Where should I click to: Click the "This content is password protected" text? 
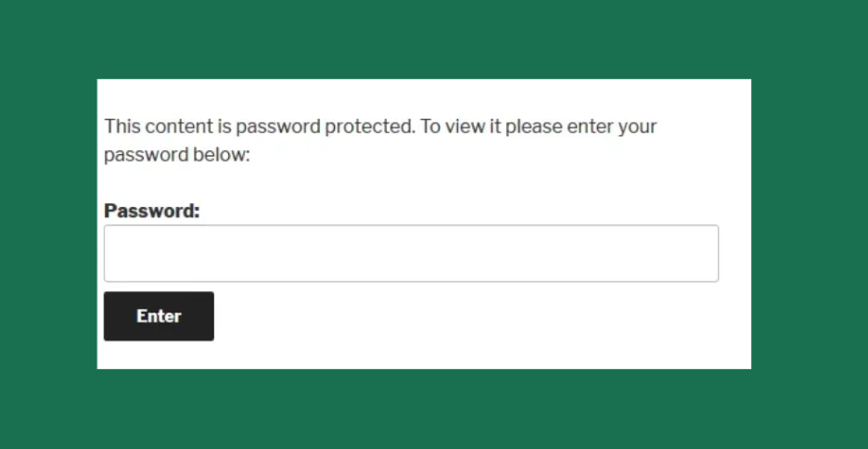(x=260, y=126)
